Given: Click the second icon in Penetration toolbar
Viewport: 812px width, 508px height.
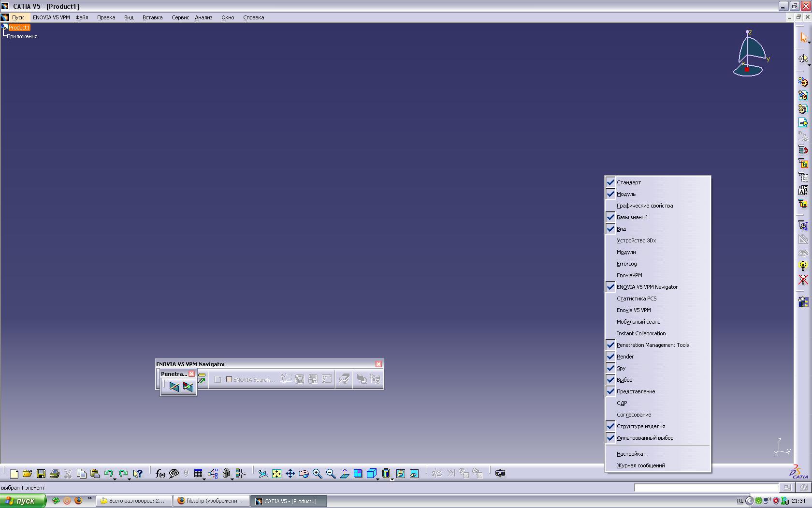Looking at the screenshot, I should pos(188,387).
